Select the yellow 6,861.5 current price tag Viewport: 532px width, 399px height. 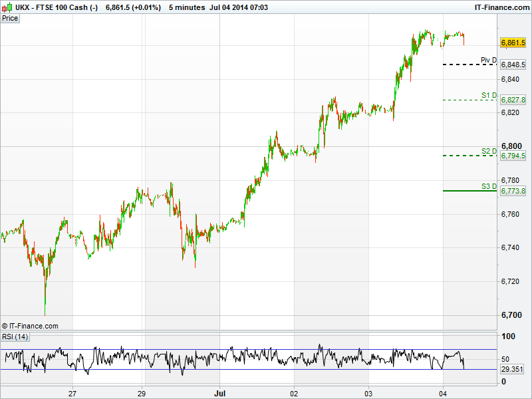tap(513, 43)
